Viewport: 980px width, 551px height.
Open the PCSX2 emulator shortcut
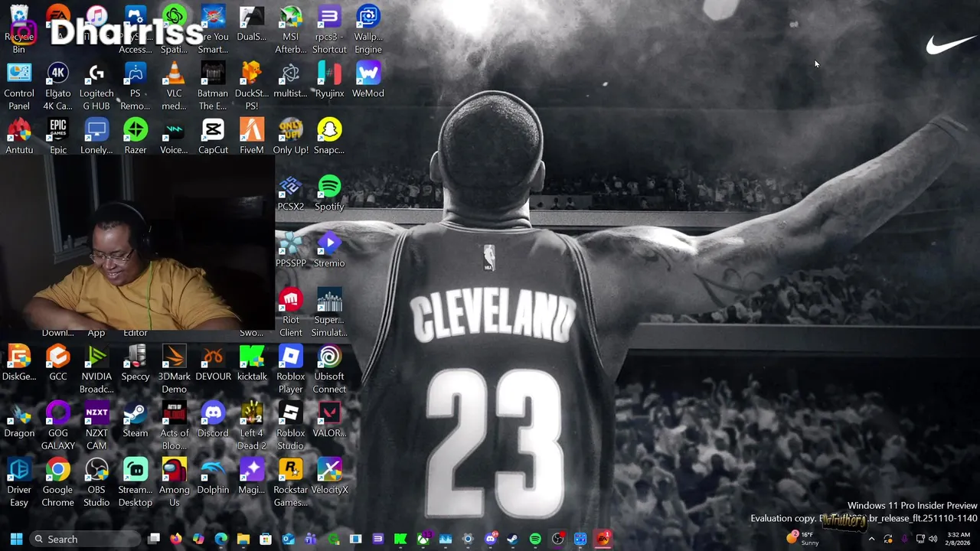[291, 193]
